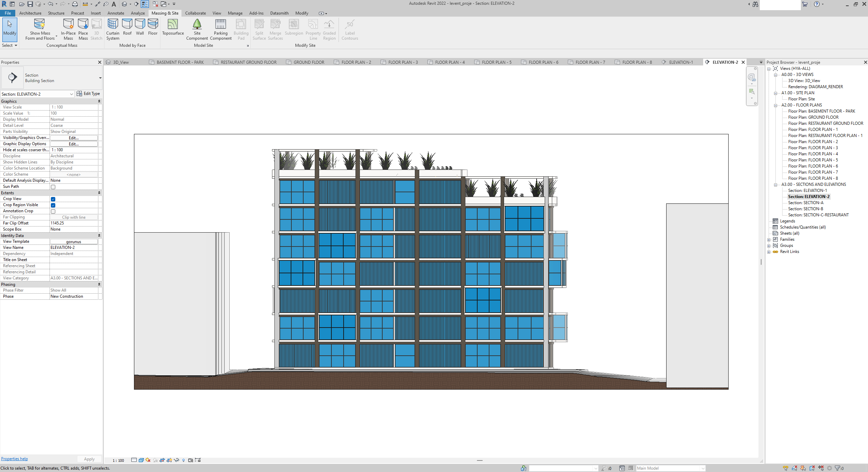Click the Undo icon in quick access toolbar

(50, 4)
